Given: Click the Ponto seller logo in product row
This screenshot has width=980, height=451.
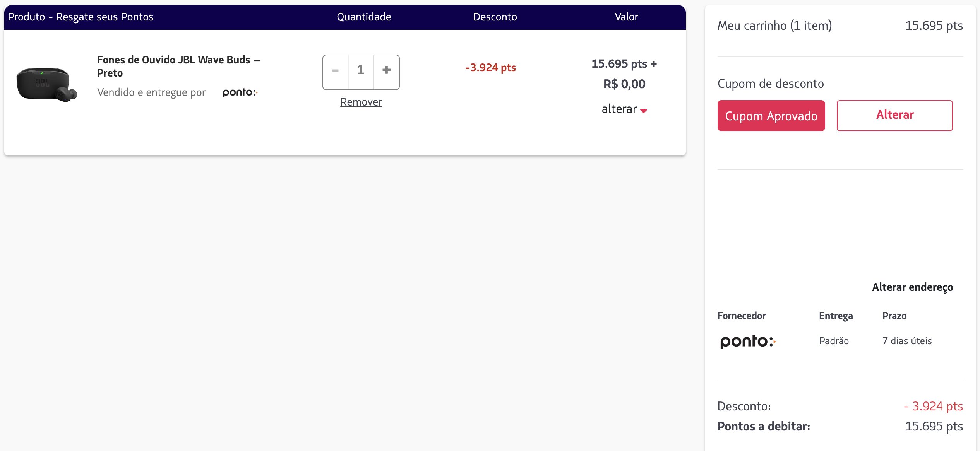Looking at the screenshot, I should (240, 92).
